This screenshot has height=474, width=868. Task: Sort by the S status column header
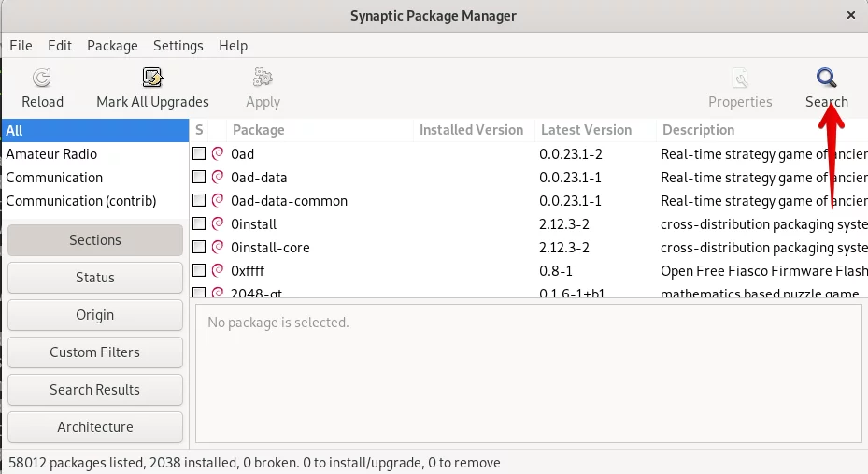tap(199, 130)
